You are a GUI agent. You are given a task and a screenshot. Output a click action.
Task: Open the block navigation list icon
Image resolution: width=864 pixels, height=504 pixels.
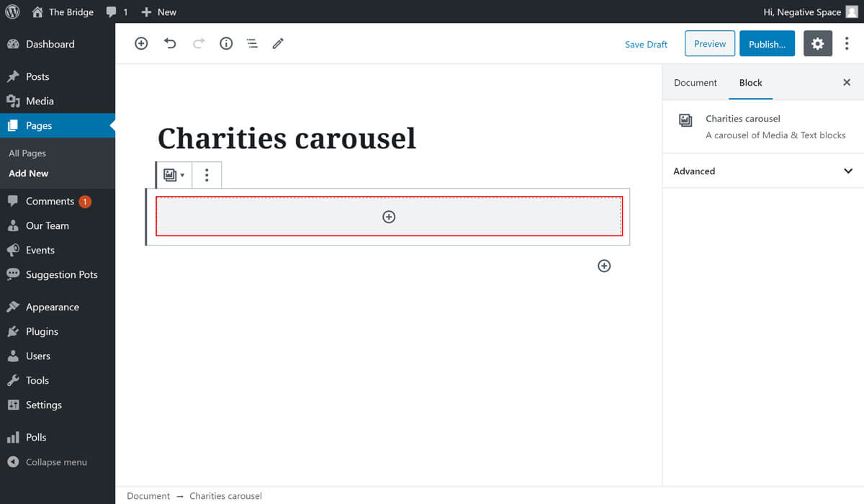point(252,44)
